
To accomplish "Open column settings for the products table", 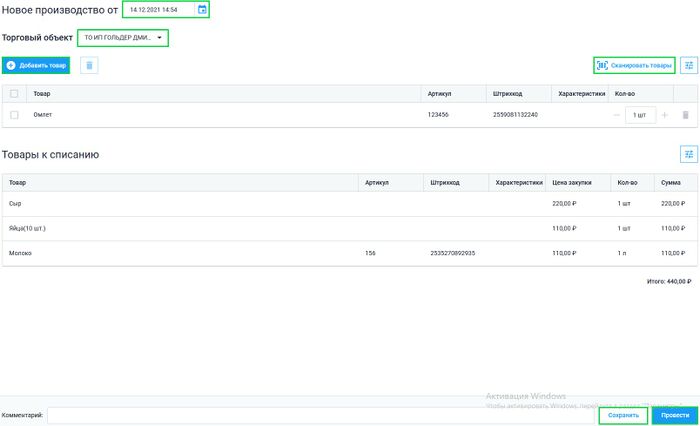I will pyautogui.click(x=688, y=65).
